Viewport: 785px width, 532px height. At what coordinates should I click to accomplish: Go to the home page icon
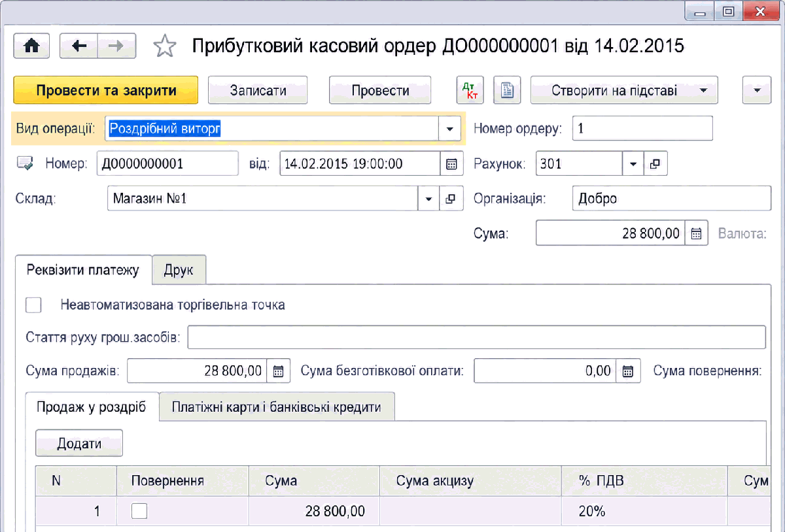(31, 46)
